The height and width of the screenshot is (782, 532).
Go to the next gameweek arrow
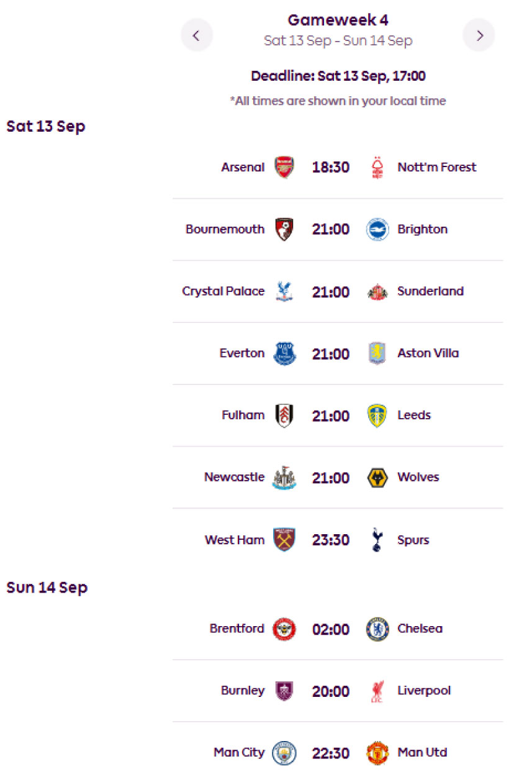[479, 35]
